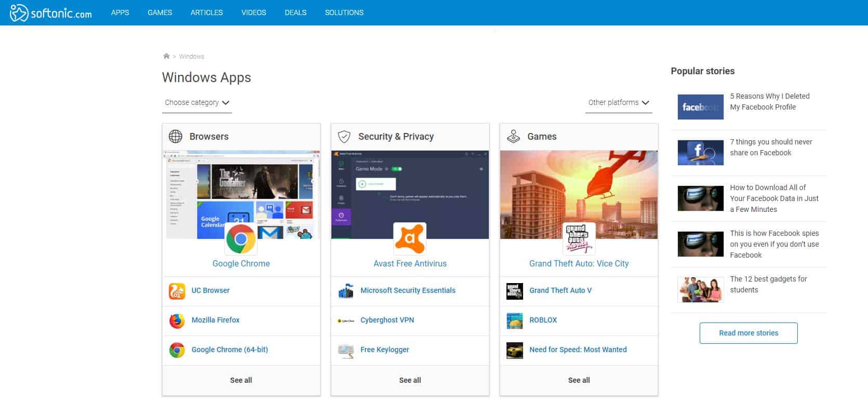Click the Free Keylogger icon
The width and height of the screenshot is (868, 402).
pyautogui.click(x=346, y=350)
